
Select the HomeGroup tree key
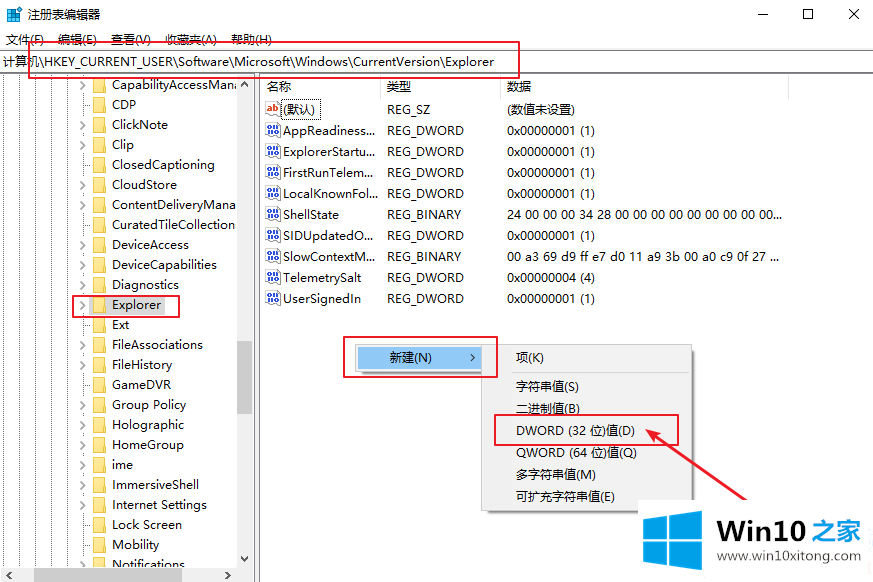pos(148,445)
